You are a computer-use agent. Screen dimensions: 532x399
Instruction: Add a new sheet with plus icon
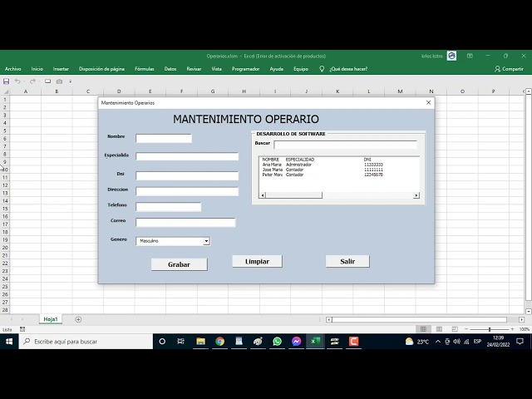click(78, 319)
